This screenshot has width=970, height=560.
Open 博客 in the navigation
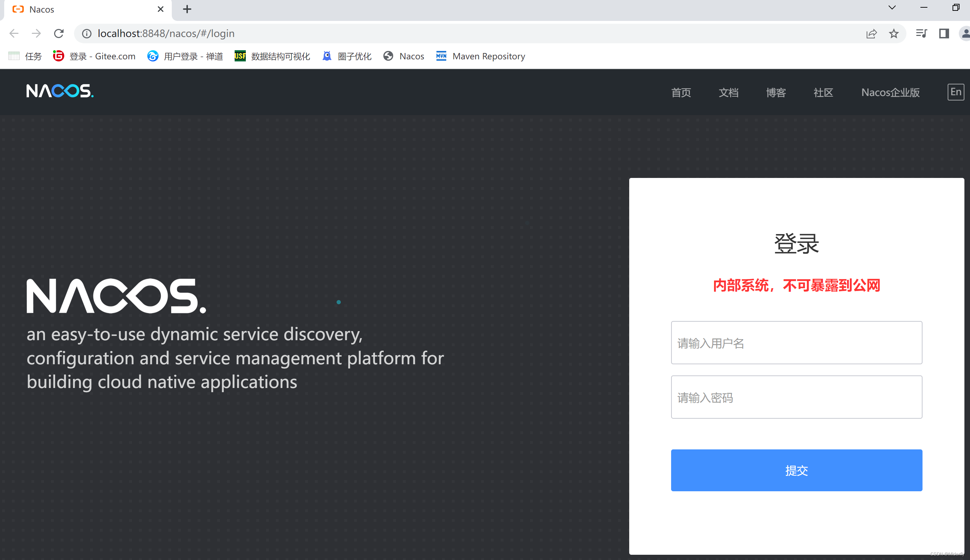tap(776, 92)
